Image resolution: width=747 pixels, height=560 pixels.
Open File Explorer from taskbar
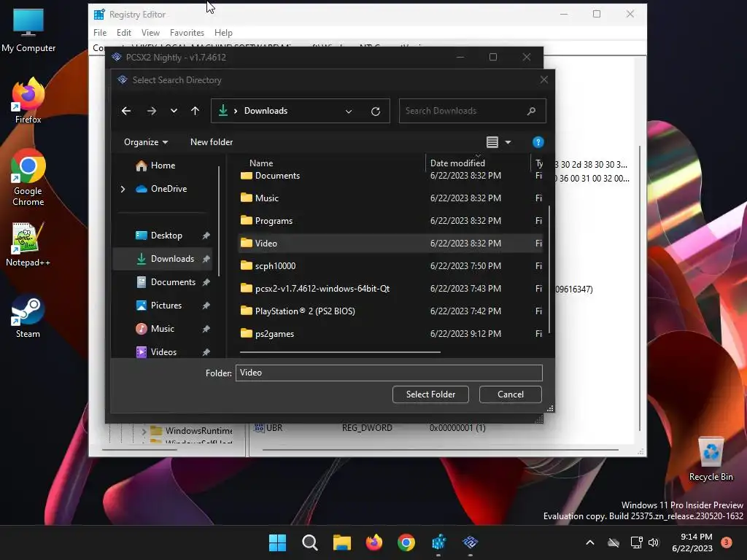(x=342, y=542)
